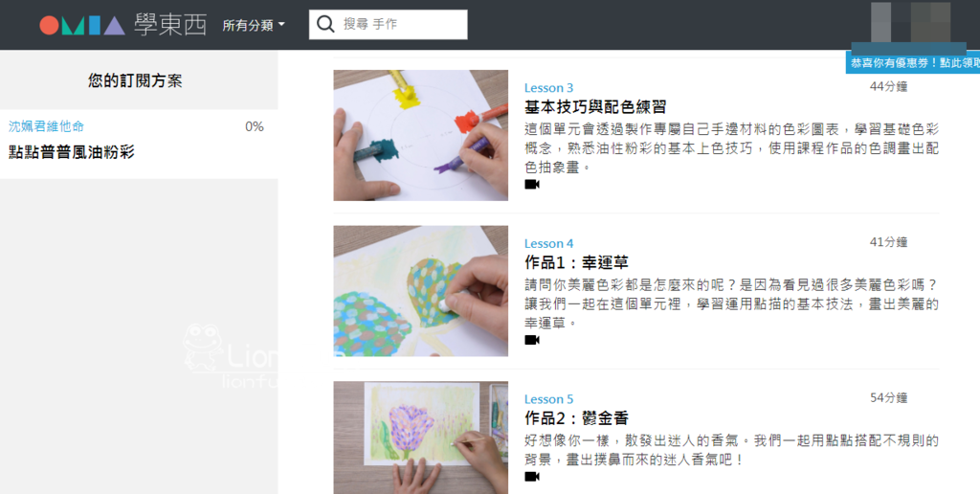Viewport: 980px width, 494px height.
Task: Click the Lesson 5 video camera icon
Action: [532, 477]
